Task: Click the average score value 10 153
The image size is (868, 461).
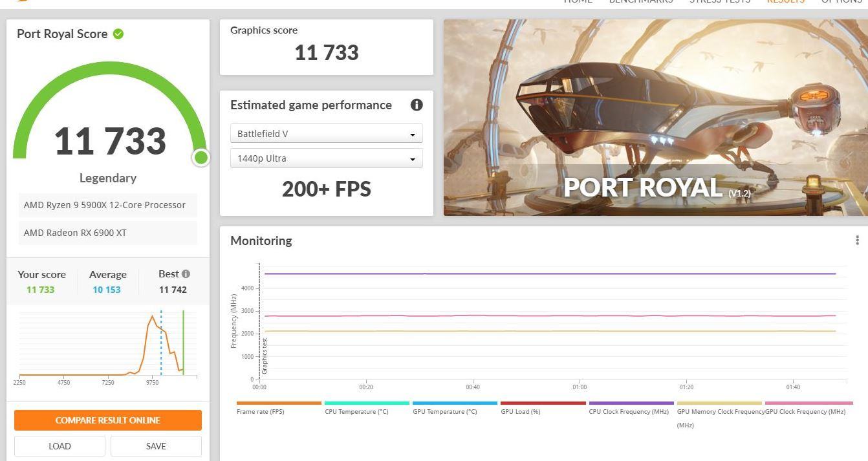Action: click(x=107, y=290)
